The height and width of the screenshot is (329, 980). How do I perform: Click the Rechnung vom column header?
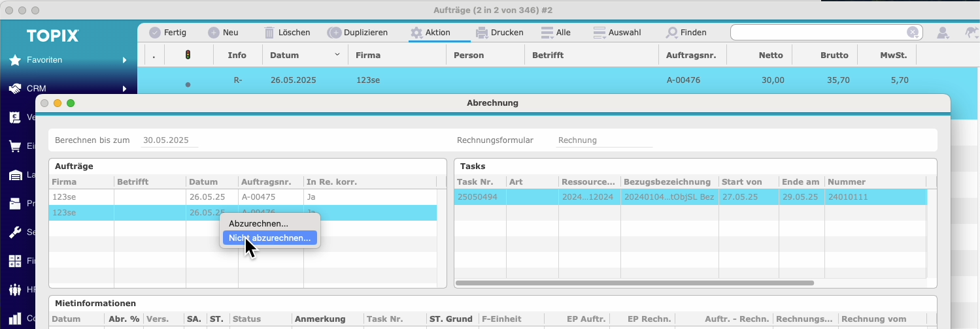(873, 319)
